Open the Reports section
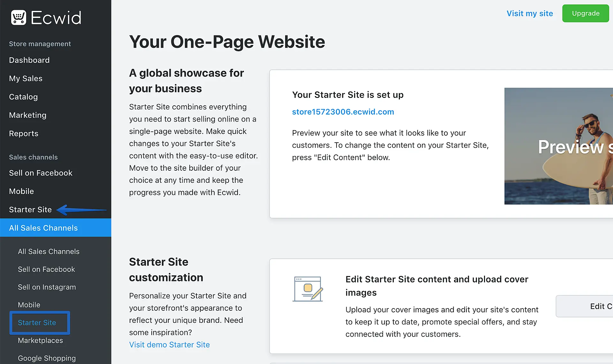Screen dimensions: 613x364 click(x=24, y=133)
